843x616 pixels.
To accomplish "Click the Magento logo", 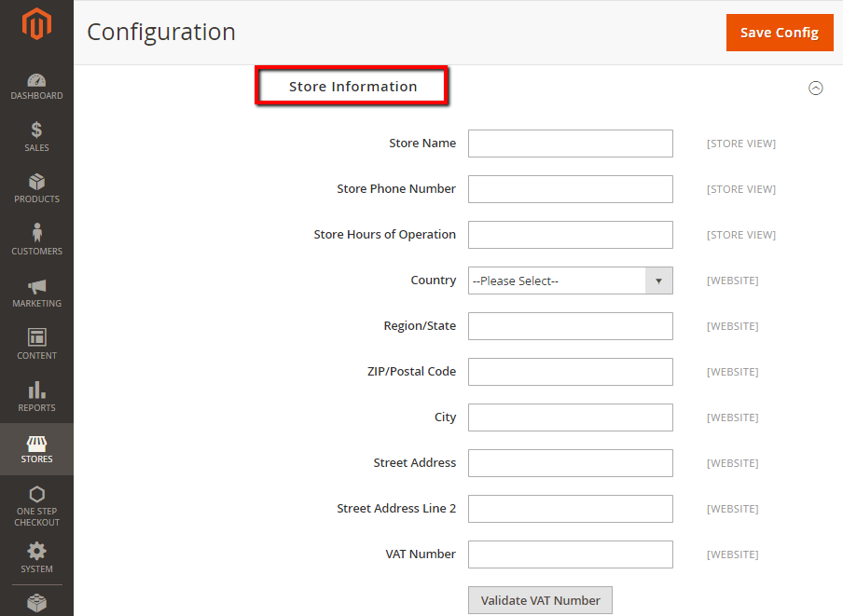I will tap(36, 23).
